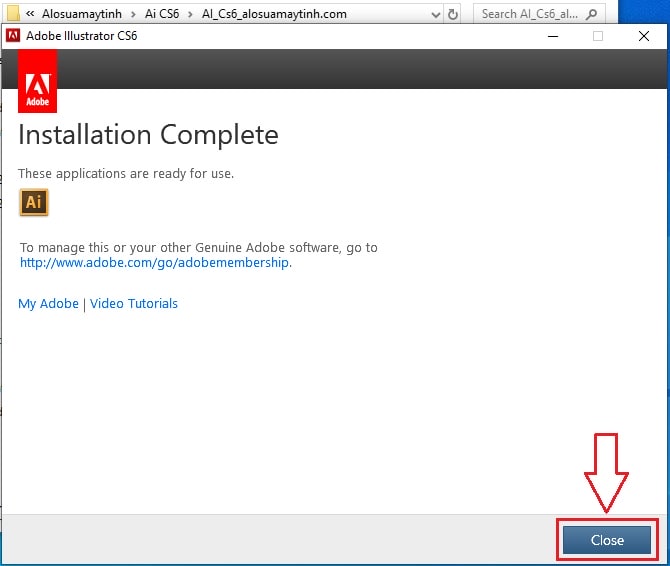Viewport: 670px width, 566px height.
Task: Select Ai CS6 in the Explorer breadcrumb
Action: tap(162, 14)
